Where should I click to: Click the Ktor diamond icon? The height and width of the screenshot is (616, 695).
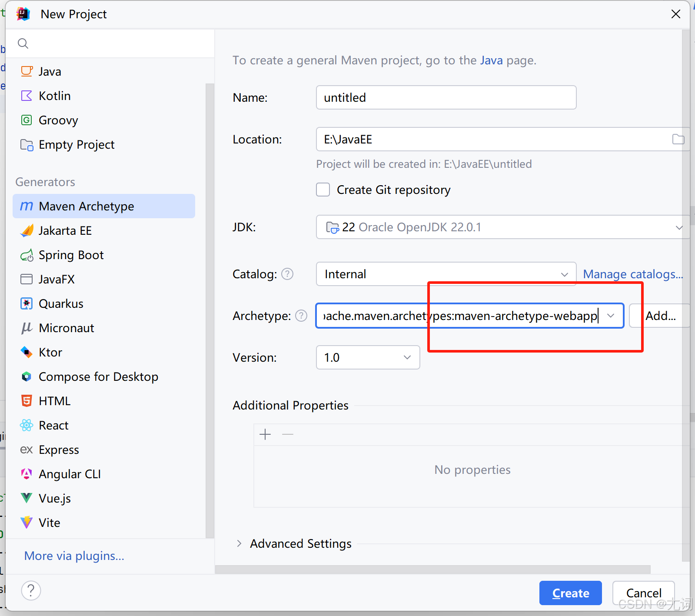[27, 352]
